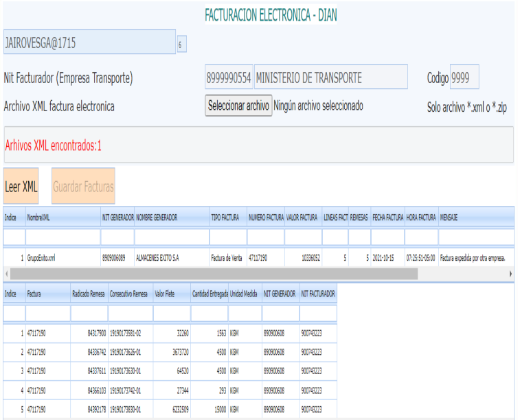Sort by Valor Flete column header

tap(172, 294)
